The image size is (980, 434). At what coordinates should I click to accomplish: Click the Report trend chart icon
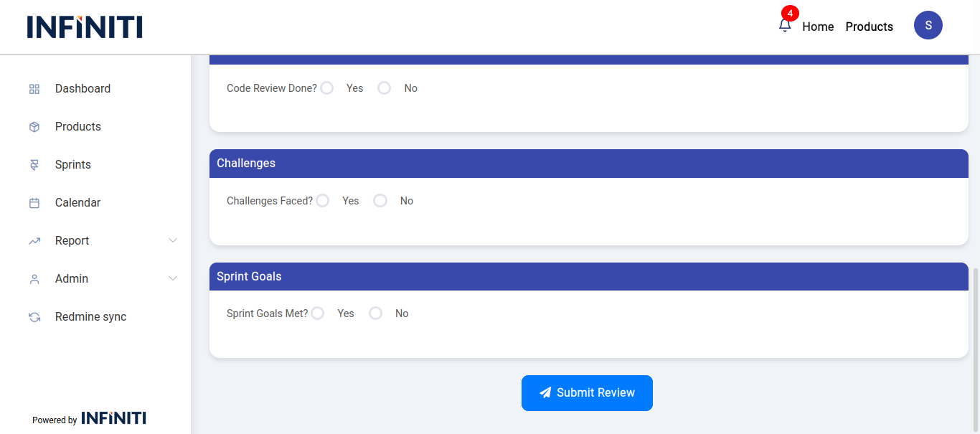coord(34,241)
